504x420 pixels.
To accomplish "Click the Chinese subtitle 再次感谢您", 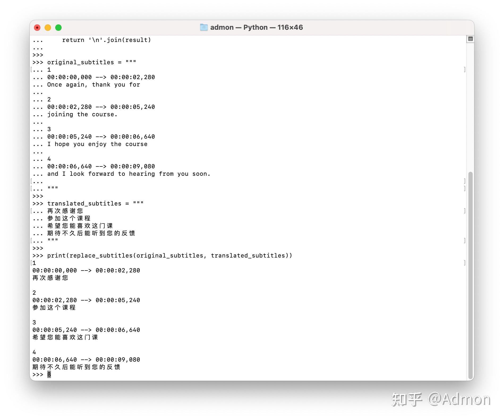I will click(65, 211).
